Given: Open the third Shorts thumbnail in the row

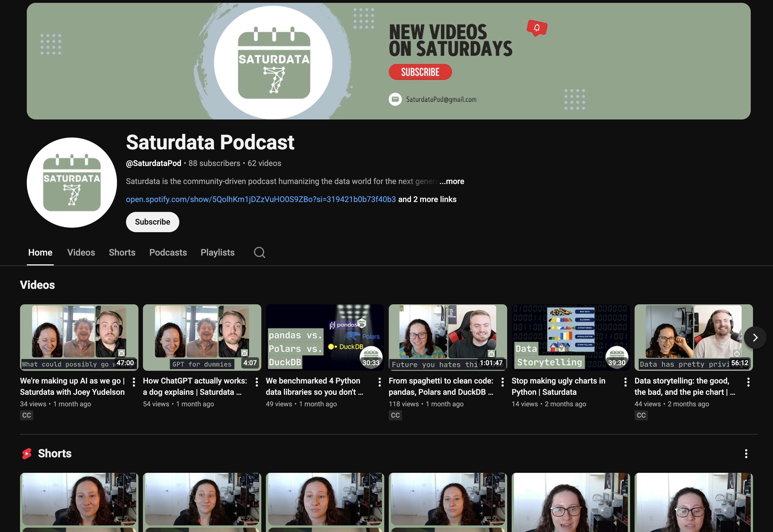Looking at the screenshot, I should click(x=325, y=502).
